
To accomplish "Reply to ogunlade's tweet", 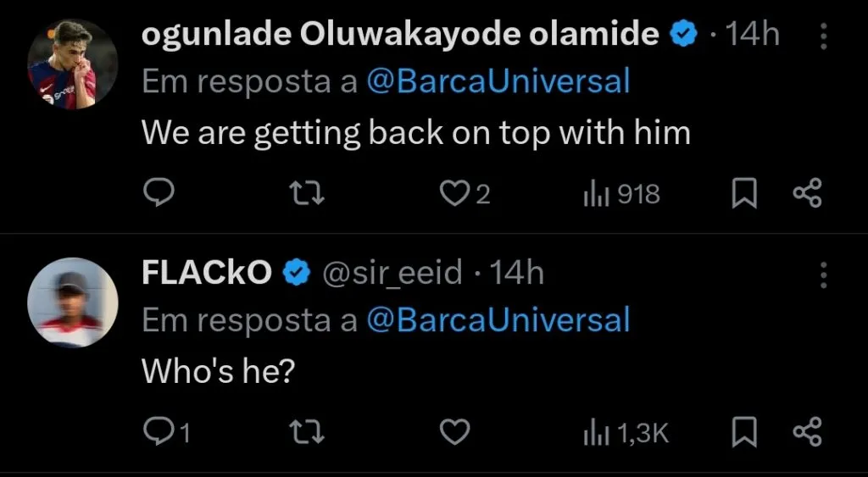I will [158, 194].
